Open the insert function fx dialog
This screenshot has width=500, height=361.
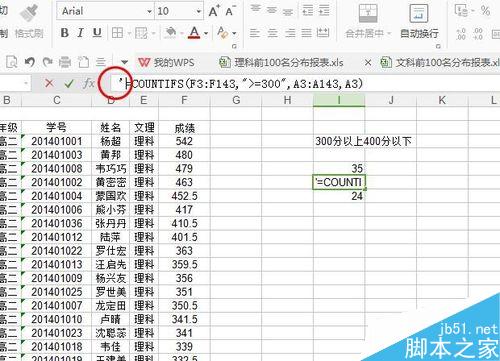[89, 83]
